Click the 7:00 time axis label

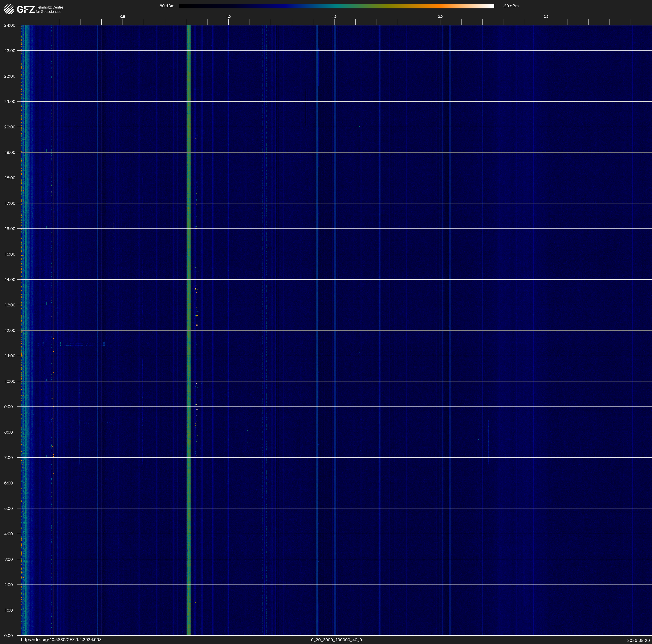(x=8, y=458)
